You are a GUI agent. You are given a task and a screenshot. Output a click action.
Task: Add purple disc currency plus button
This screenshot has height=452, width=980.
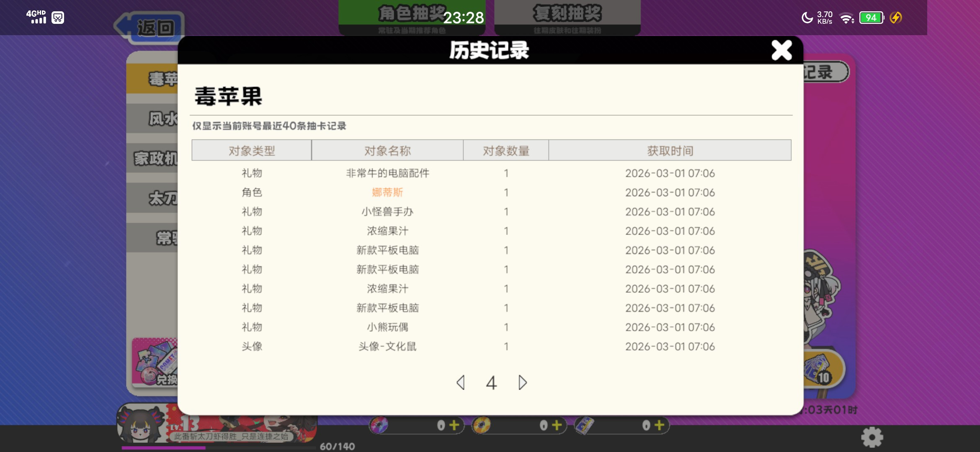click(x=454, y=425)
